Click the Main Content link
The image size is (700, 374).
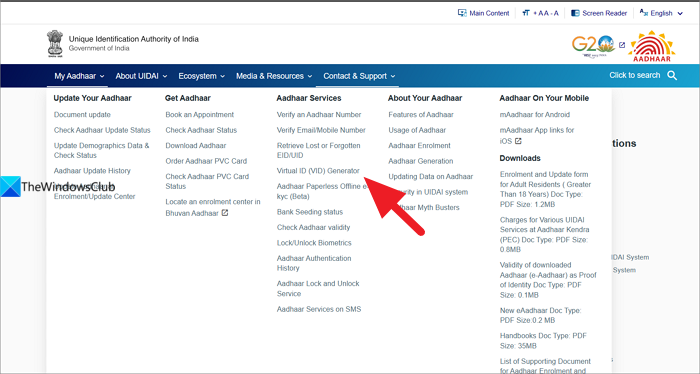click(489, 13)
